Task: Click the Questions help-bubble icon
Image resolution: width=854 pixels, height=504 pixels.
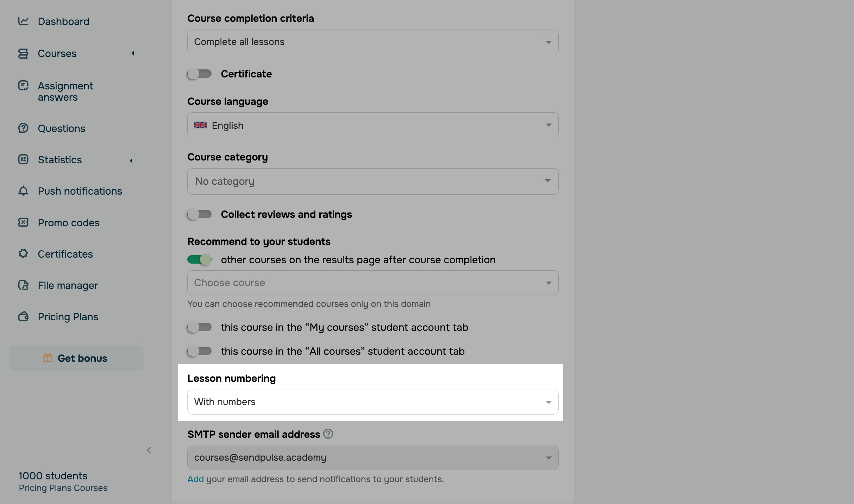Action: (x=23, y=128)
